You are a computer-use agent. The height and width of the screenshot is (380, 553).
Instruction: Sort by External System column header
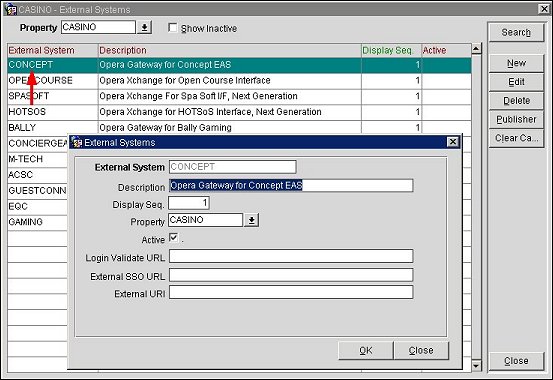pos(53,50)
